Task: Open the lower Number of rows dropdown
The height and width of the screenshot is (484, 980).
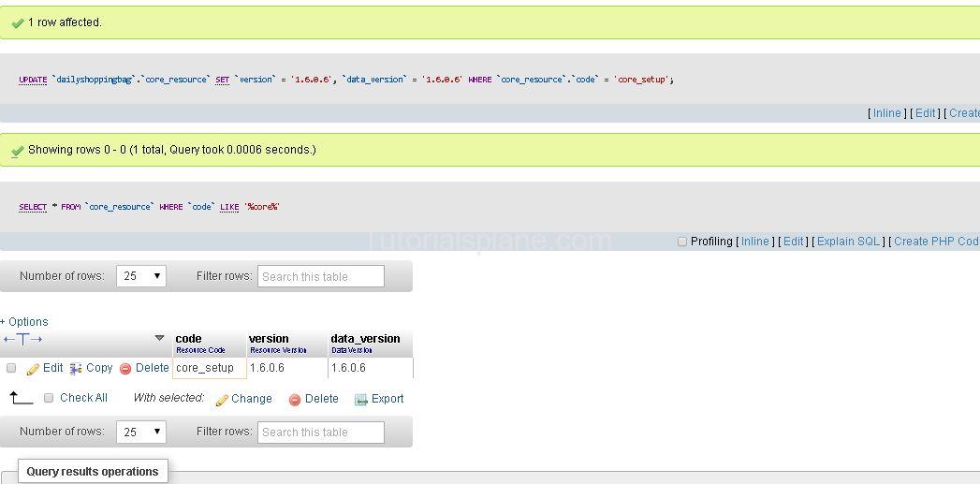Action: coord(141,432)
